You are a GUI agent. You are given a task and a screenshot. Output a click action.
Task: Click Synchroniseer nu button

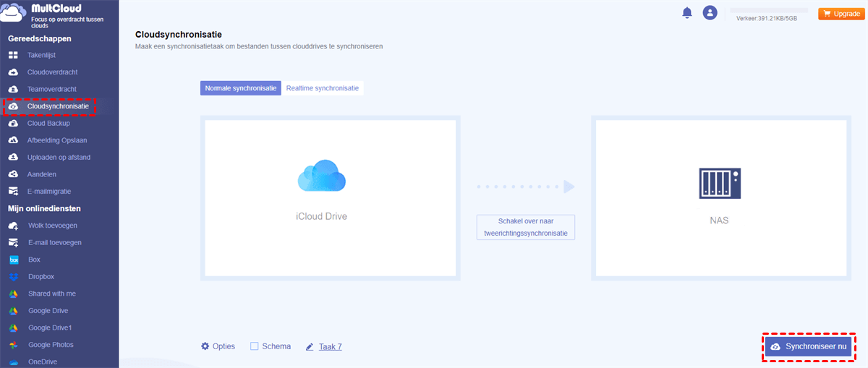[x=808, y=347]
